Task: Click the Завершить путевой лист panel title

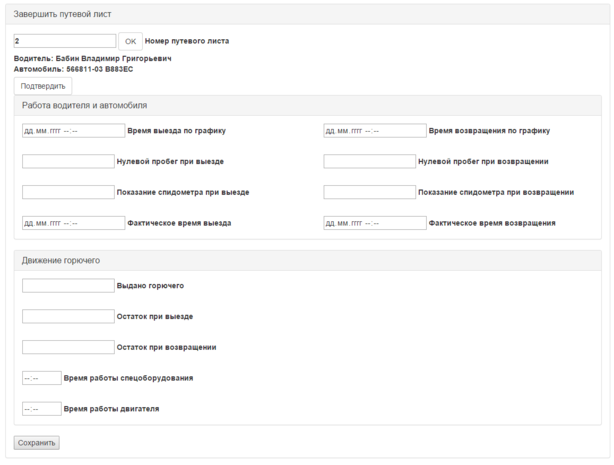Action: point(62,15)
